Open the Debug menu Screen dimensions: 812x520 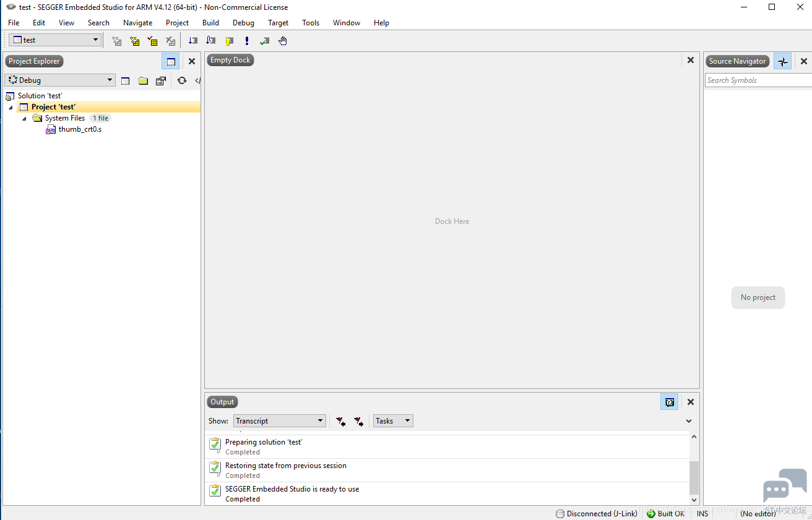point(243,23)
